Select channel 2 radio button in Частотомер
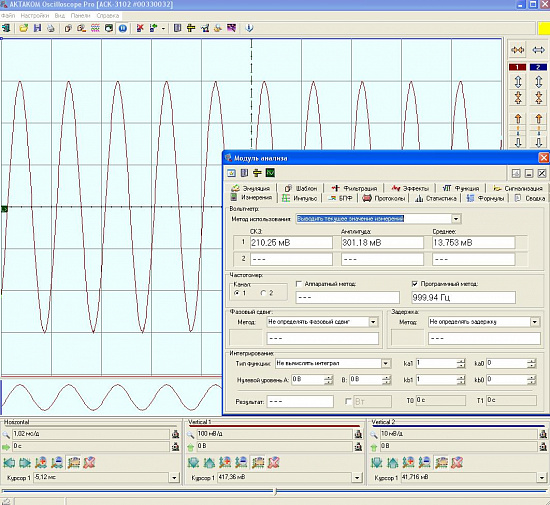550x505 pixels. (x=263, y=293)
